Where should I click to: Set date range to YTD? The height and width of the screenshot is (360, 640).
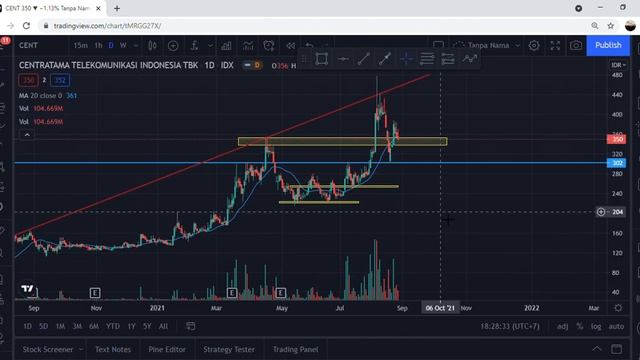tap(113, 326)
